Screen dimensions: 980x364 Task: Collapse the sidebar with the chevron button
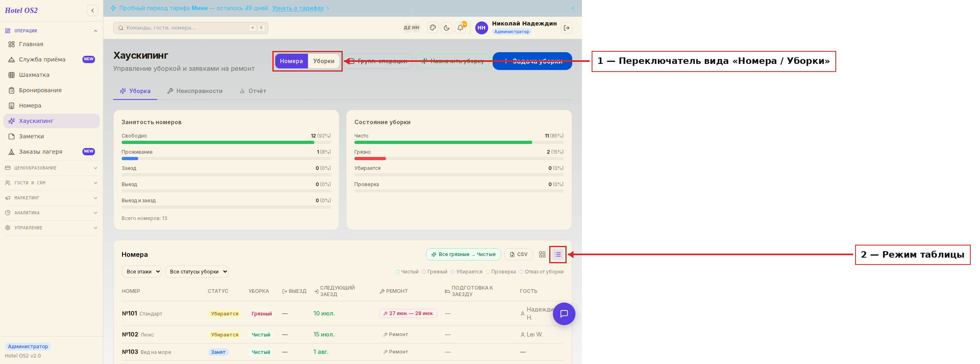93,11
